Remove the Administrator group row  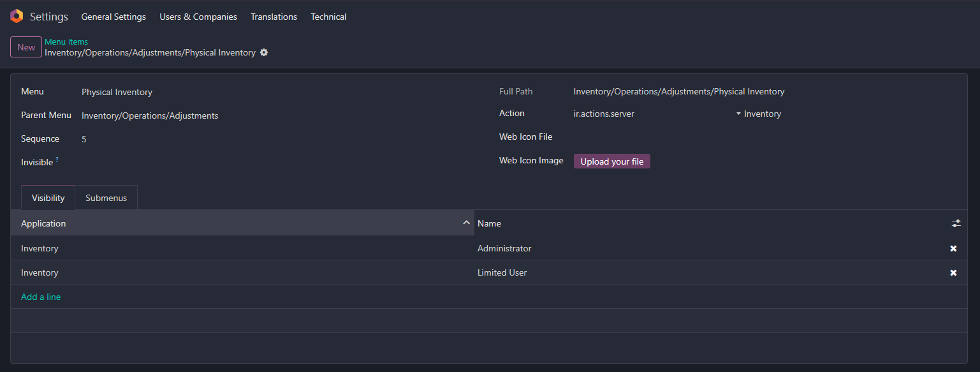(x=953, y=248)
